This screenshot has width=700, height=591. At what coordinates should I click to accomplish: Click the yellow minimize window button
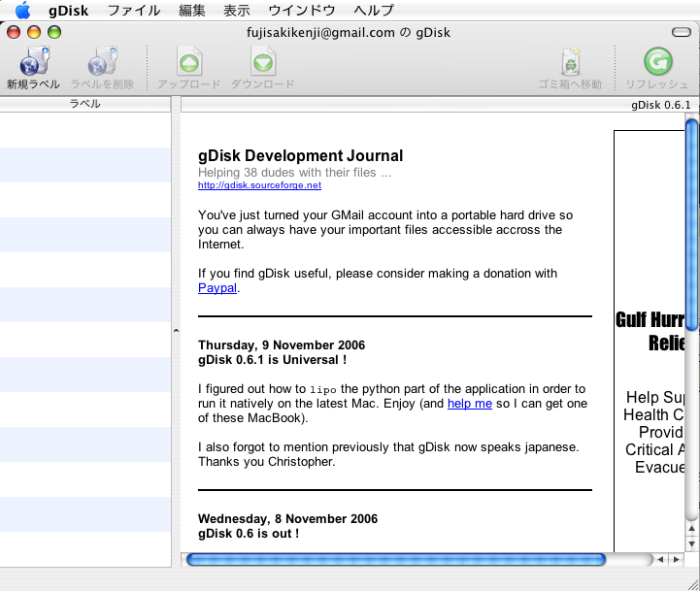point(34,32)
